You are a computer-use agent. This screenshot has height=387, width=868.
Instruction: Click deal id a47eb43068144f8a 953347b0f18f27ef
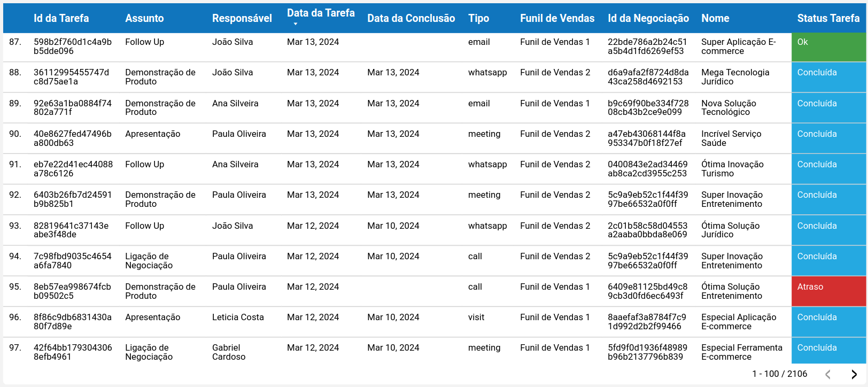tap(647, 138)
